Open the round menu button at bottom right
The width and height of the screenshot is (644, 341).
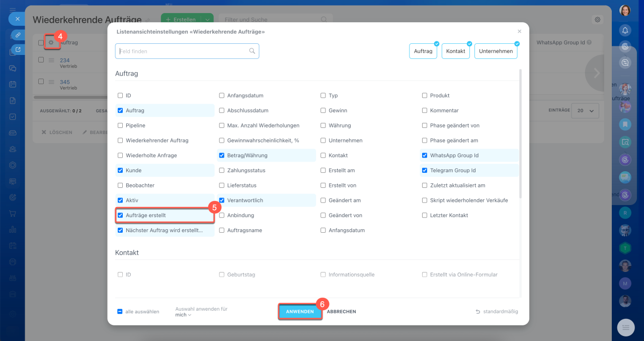pyautogui.click(x=626, y=327)
